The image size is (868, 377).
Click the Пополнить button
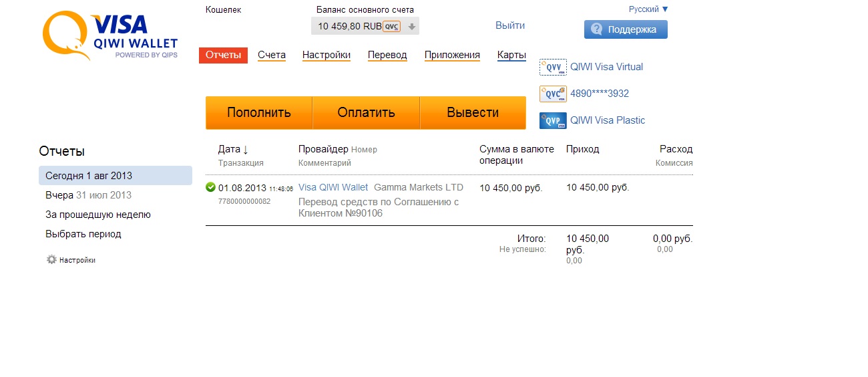click(x=259, y=112)
